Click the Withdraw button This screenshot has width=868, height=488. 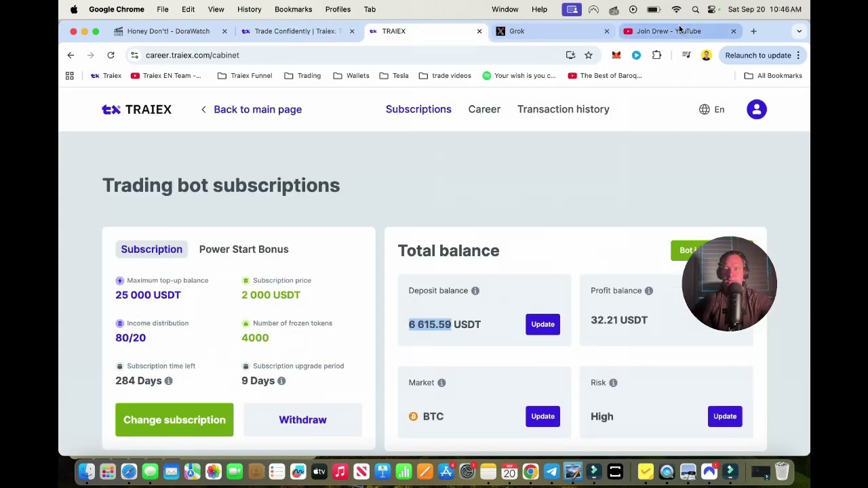[x=302, y=420]
